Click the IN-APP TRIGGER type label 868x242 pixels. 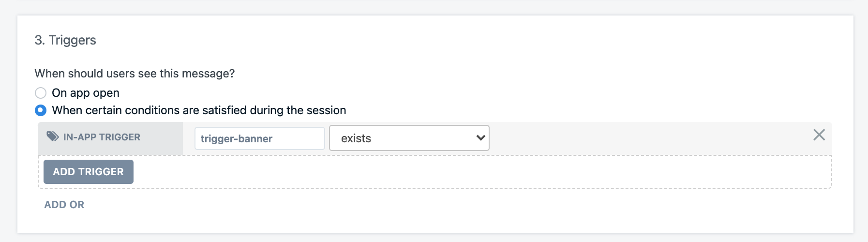[x=102, y=137]
